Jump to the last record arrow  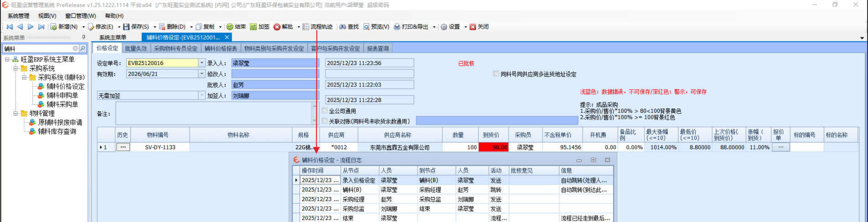41,27
